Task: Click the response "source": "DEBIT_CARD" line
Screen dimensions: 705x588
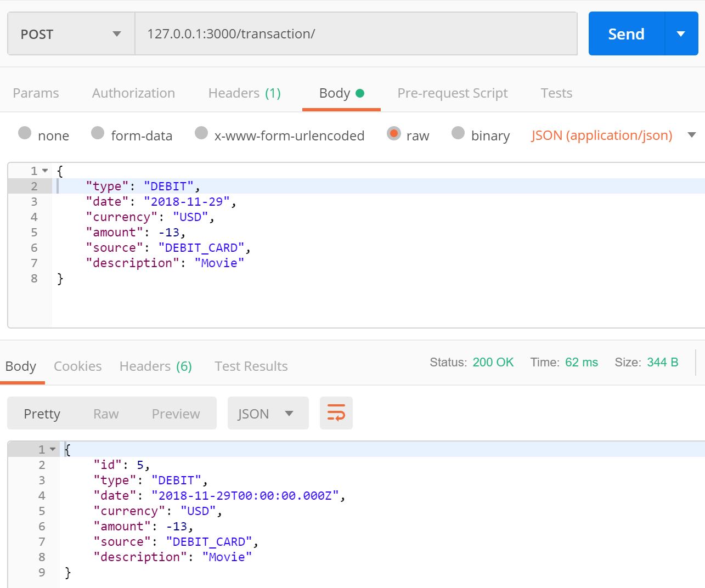Action: point(176,541)
